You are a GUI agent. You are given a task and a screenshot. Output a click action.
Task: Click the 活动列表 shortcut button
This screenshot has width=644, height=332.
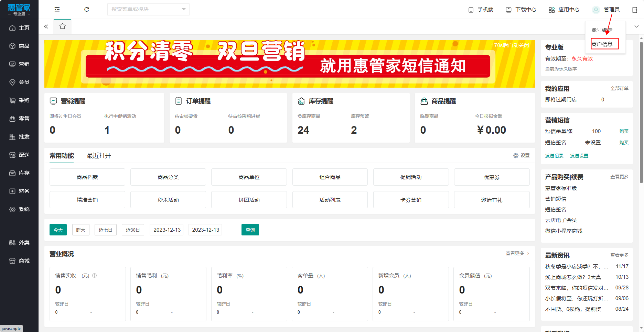[330, 200]
